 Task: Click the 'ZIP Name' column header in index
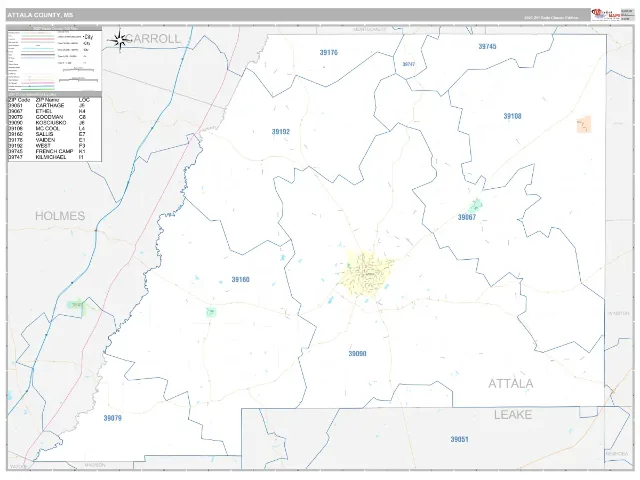coord(47,100)
